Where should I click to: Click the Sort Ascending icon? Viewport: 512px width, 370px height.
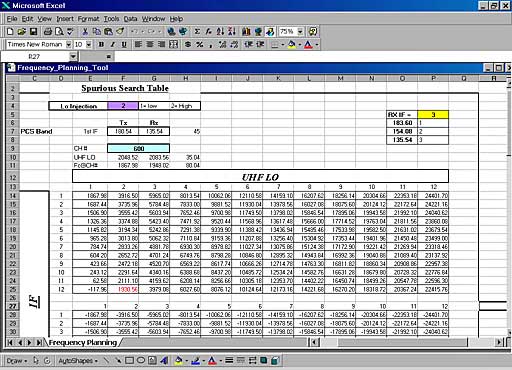click(x=220, y=32)
